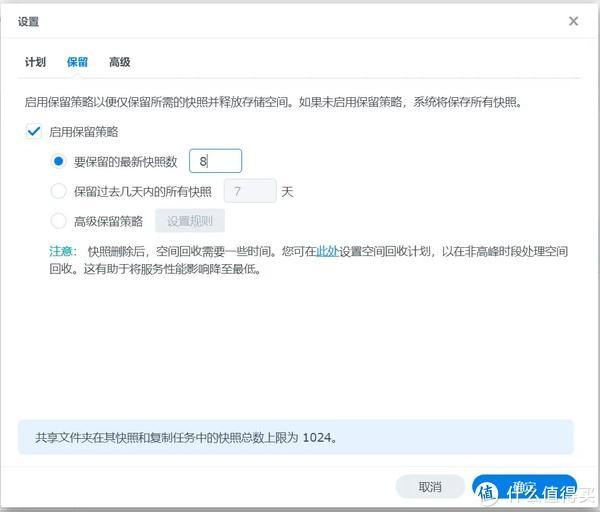
Task: Click the snapshot limit 1024 notice
Action: click(x=296, y=437)
